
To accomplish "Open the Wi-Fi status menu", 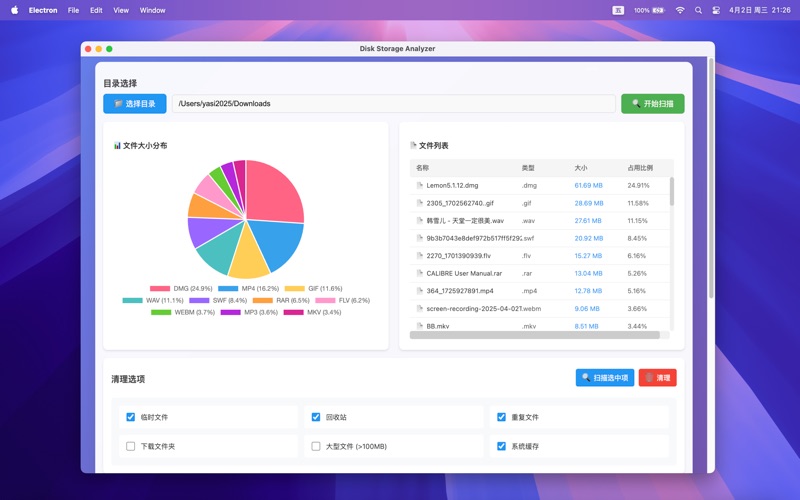I will [680, 10].
